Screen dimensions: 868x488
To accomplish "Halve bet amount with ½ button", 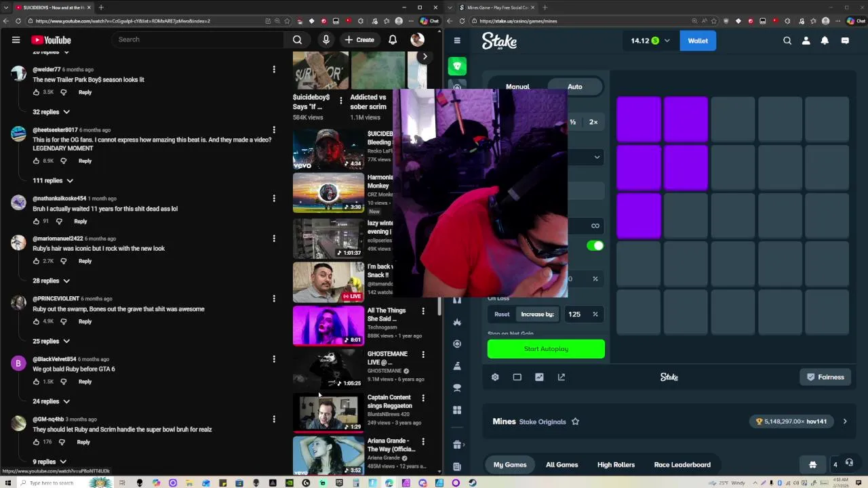I will tap(573, 122).
